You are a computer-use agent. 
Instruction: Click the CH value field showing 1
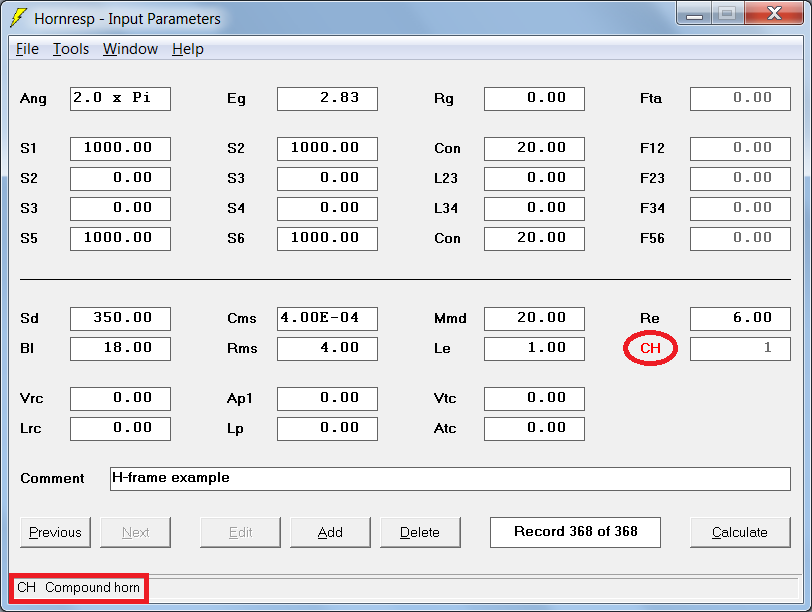tap(741, 348)
